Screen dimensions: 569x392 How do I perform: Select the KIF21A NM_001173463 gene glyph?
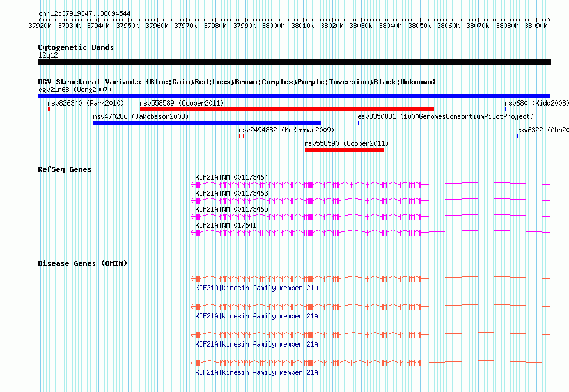pos(371,201)
